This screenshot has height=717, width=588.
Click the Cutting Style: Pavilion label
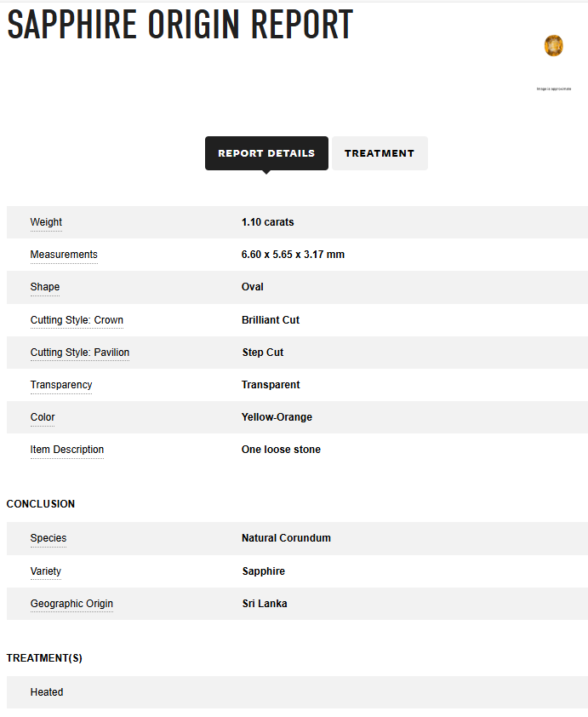coord(80,353)
